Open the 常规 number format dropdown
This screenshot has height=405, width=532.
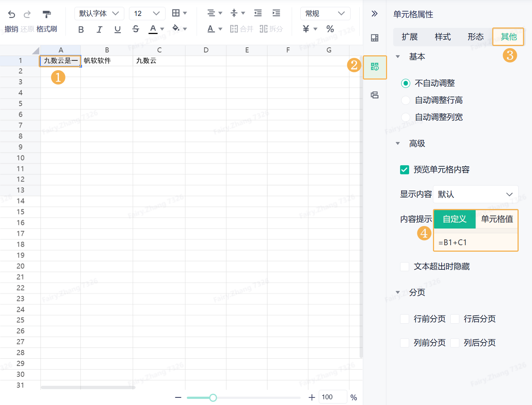pyautogui.click(x=325, y=13)
